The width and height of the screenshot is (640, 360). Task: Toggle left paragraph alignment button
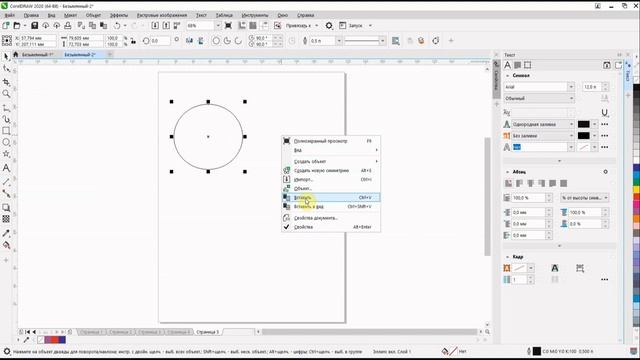tap(520, 183)
